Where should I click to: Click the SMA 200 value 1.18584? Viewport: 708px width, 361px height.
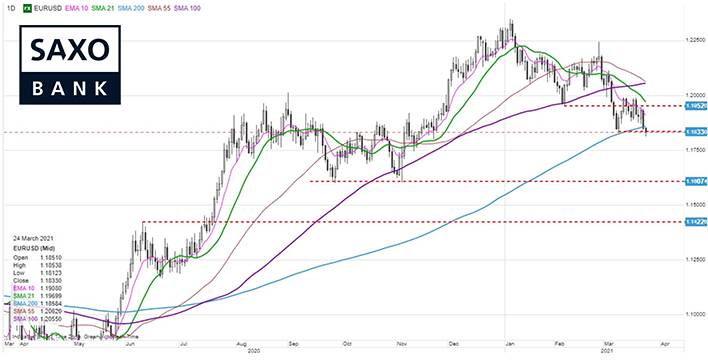pos(52,303)
